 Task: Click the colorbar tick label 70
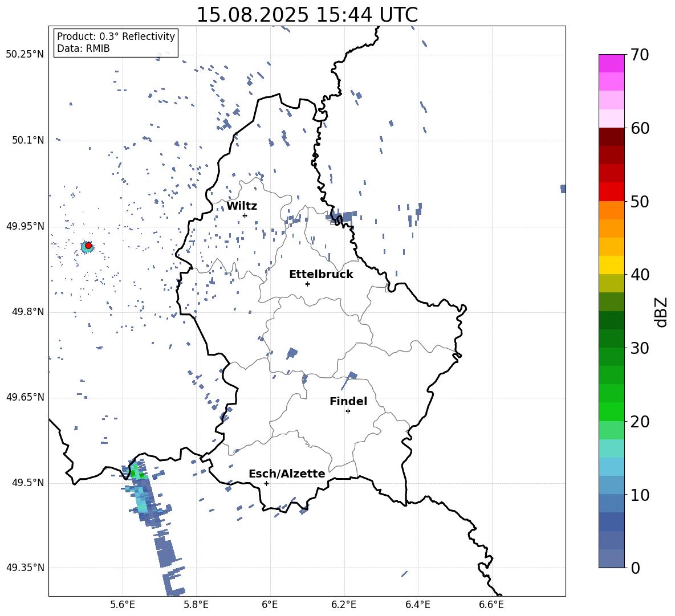tap(640, 55)
